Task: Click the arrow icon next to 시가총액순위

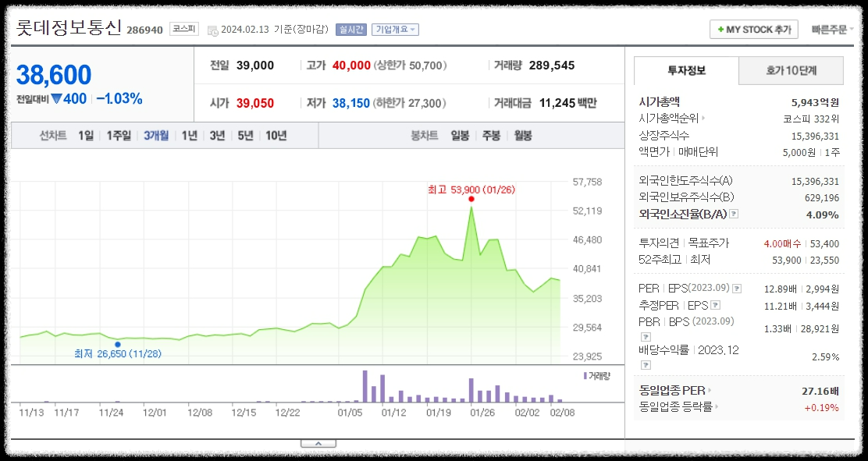Action: [x=703, y=119]
